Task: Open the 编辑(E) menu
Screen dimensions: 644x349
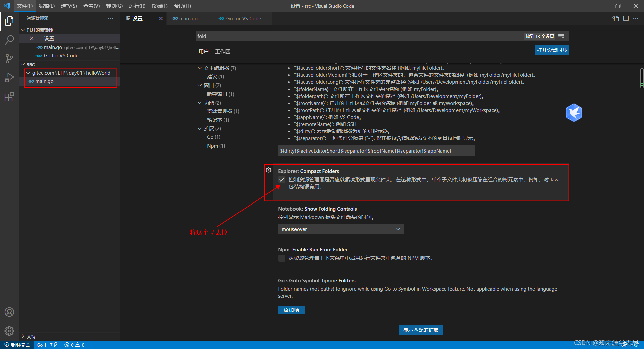Action: tap(47, 6)
